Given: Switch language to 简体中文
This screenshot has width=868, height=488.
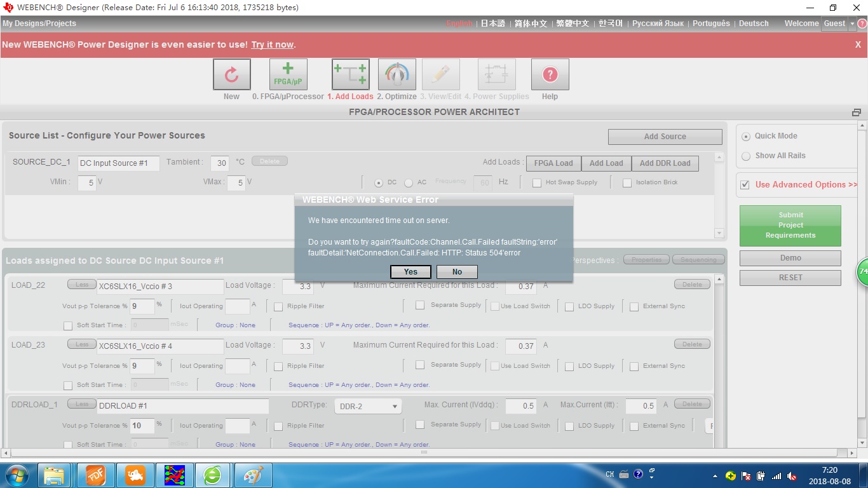Looking at the screenshot, I should click(x=531, y=24).
